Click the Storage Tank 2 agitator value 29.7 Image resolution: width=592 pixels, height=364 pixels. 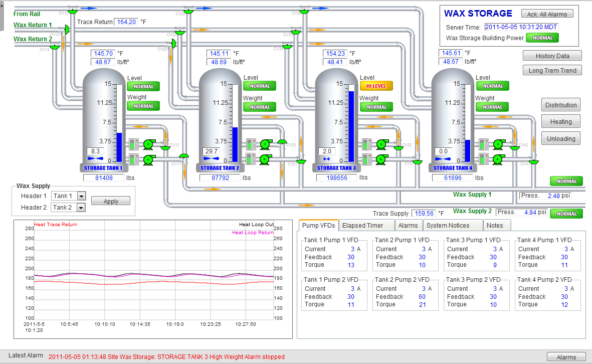pyautogui.click(x=212, y=151)
